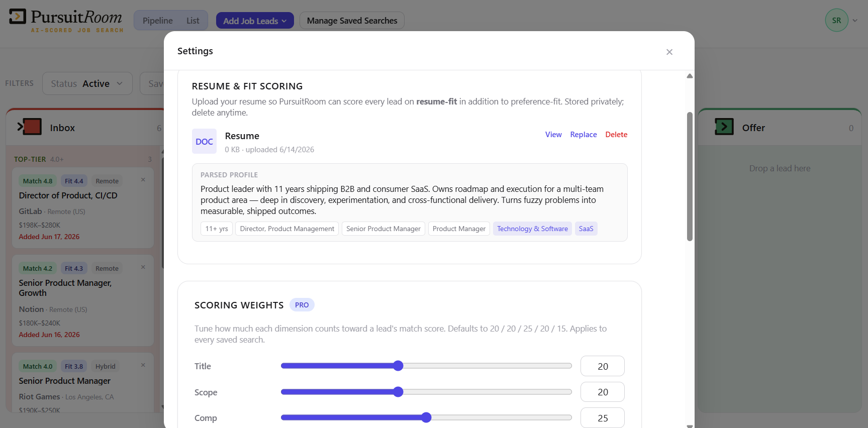868x428 pixels.
Task: Click the TOP-TIER 4.0+ section label
Action: click(39, 159)
